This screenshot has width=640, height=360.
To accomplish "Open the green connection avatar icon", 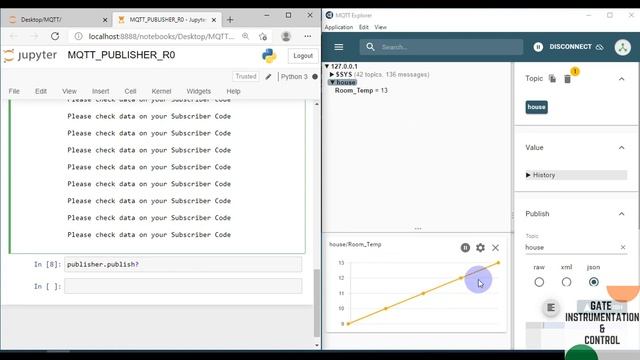I will point(623,47).
